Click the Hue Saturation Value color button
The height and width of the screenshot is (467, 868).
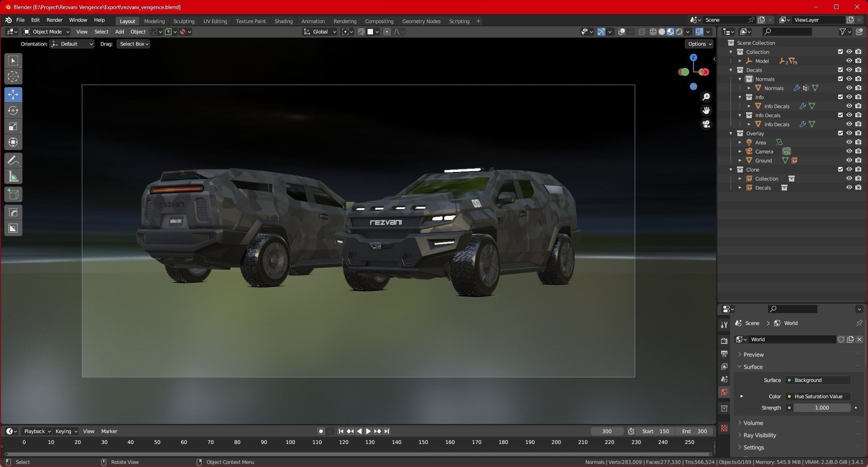click(x=818, y=396)
